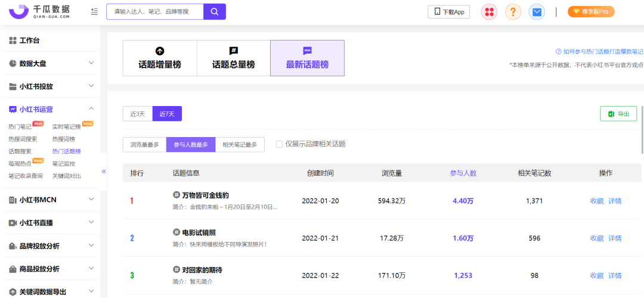Open 笔记收录查询 submenu item

click(x=26, y=176)
